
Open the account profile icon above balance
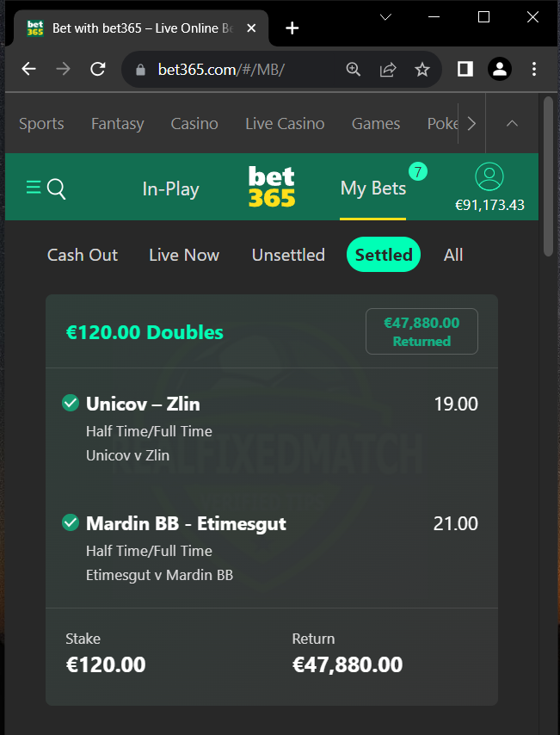pos(489,176)
